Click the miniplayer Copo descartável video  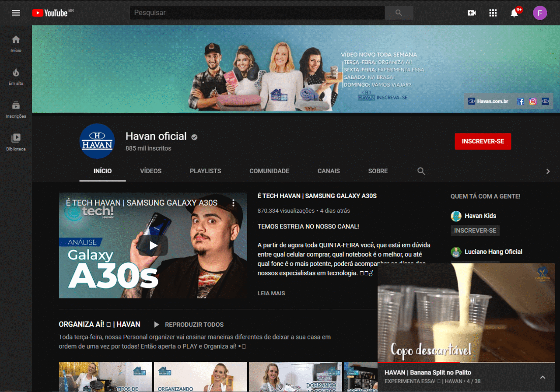(x=466, y=313)
